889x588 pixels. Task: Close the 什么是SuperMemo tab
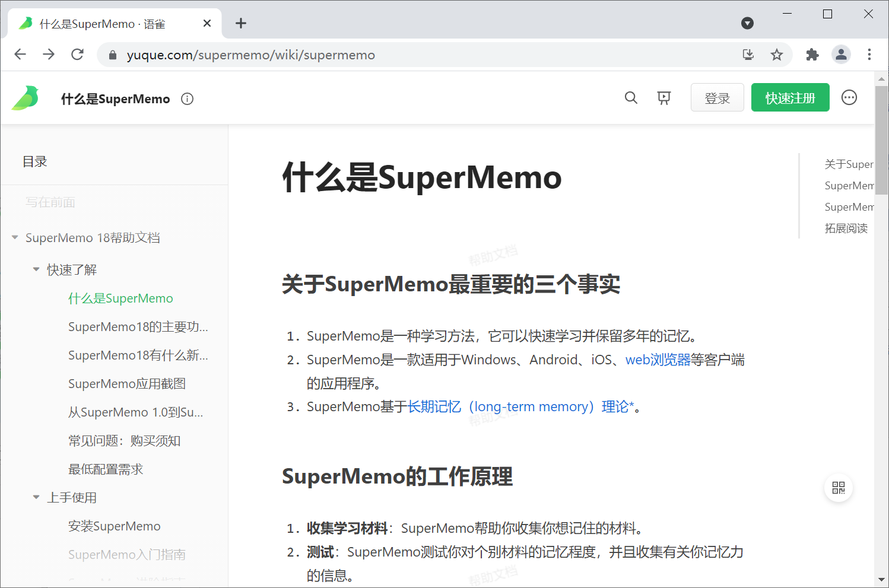207,23
